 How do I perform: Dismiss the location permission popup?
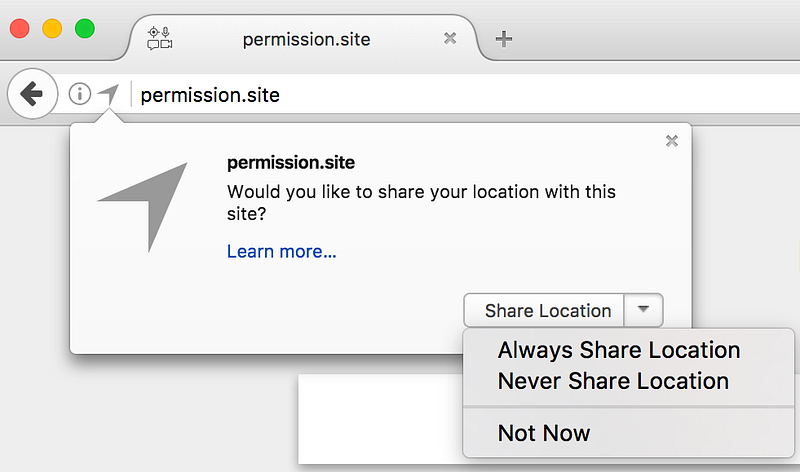[x=672, y=141]
